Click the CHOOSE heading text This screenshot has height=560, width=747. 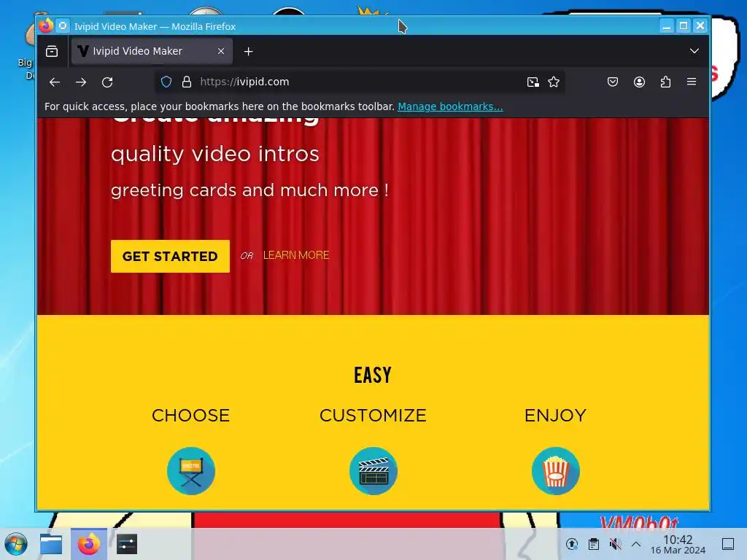[190, 415]
